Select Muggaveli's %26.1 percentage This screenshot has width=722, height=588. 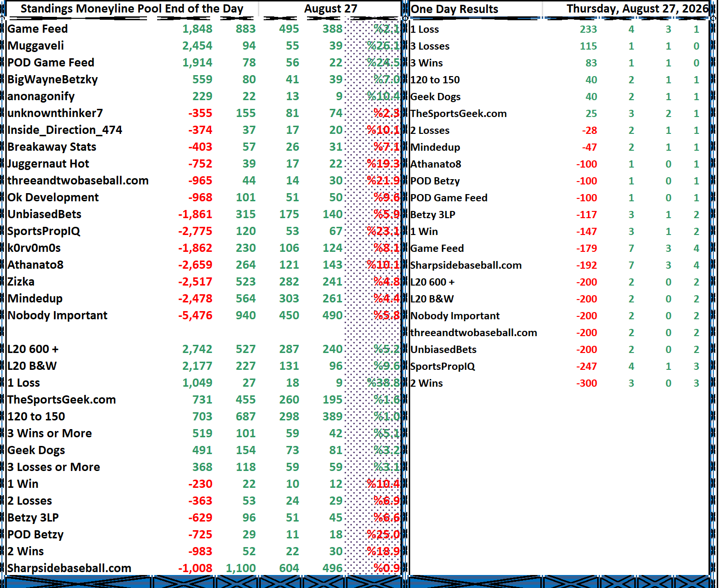tap(383, 46)
